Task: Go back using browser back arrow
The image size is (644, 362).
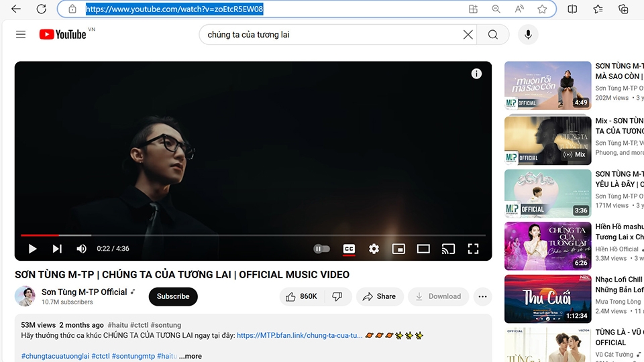Action: [x=16, y=9]
